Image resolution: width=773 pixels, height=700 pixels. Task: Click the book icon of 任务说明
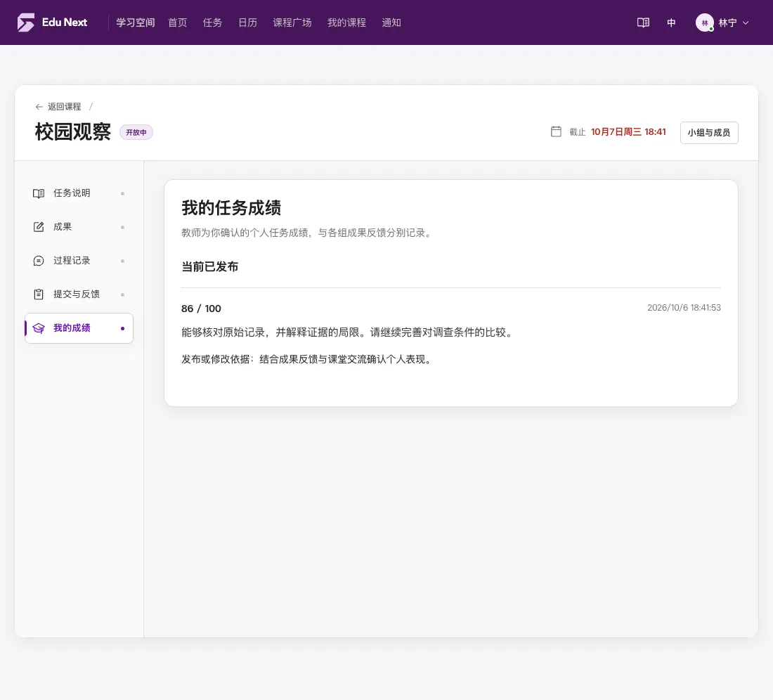click(39, 193)
